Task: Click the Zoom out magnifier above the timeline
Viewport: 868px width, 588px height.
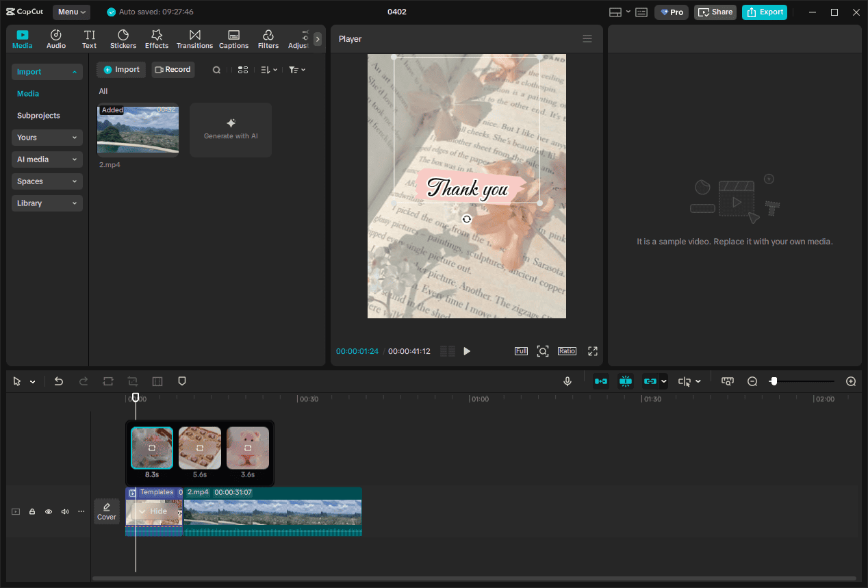Action: pos(752,381)
